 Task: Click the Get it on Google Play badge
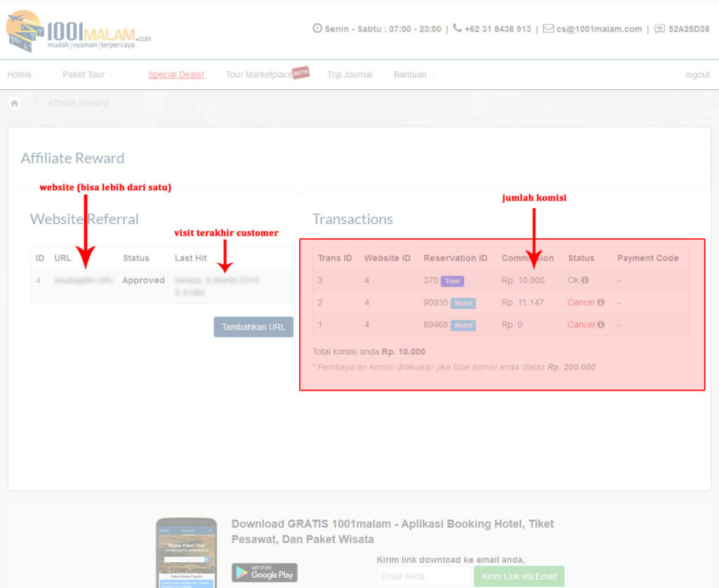[x=264, y=573]
